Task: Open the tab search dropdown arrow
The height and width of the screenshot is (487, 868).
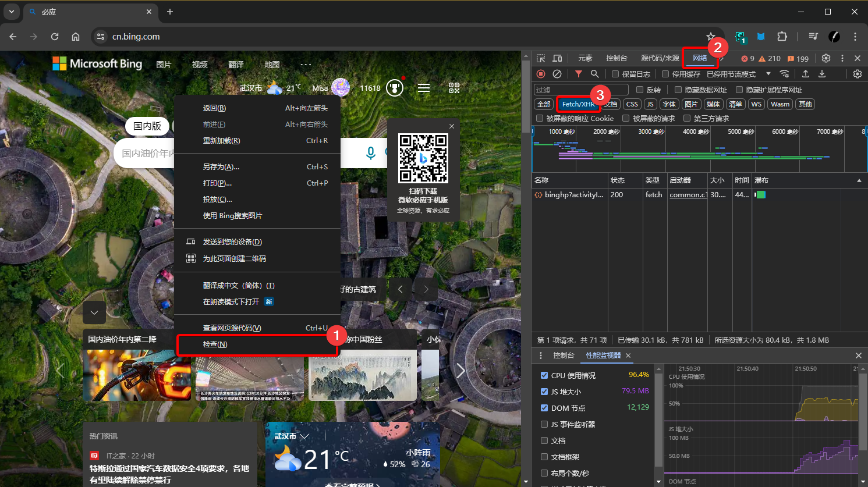Action: click(x=12, y=12)
